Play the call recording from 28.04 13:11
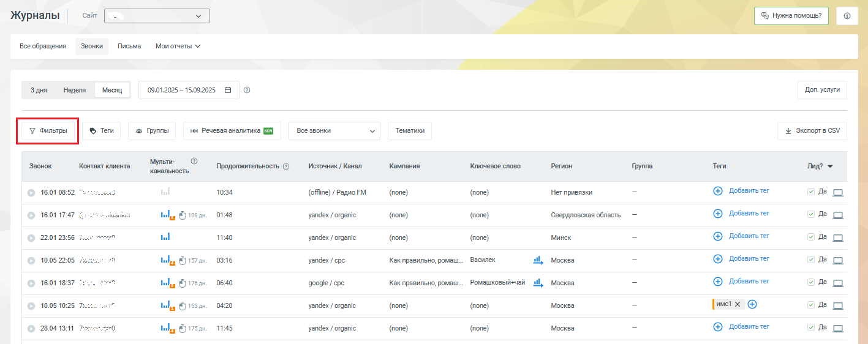The image size is (868, 344). (31, 329)
